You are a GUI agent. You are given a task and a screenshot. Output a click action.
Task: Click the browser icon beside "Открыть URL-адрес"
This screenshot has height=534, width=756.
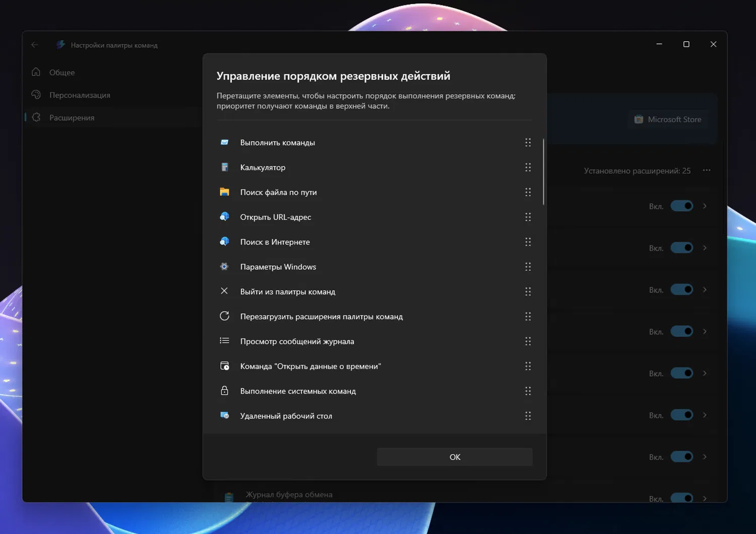(224, 217)
